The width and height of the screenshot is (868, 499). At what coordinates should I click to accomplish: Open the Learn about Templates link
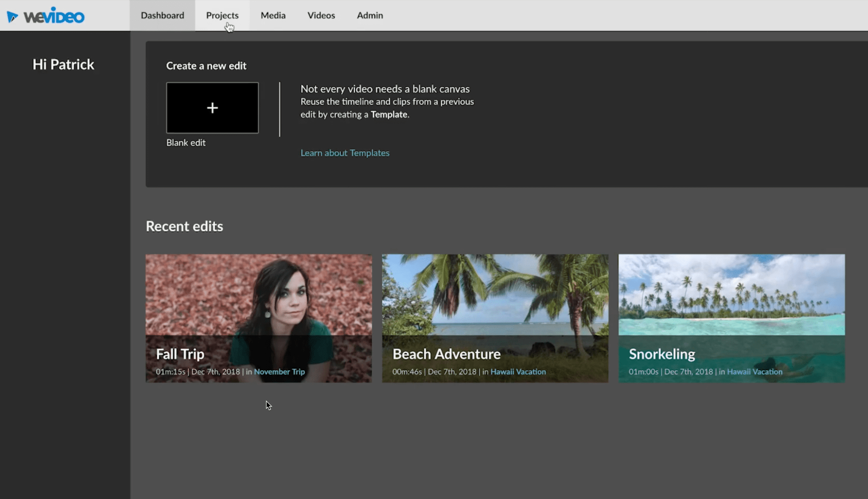[345, 153]
